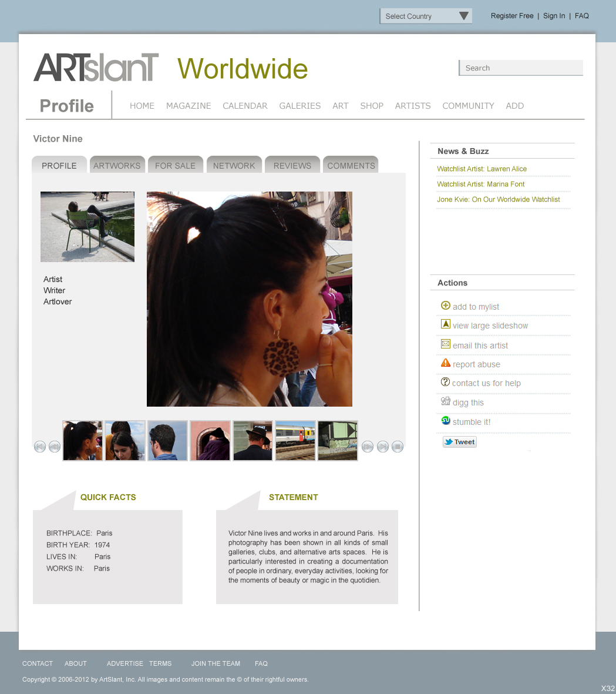
Task: Open the FOR SALE tab
Action: (x=175, y=166)
